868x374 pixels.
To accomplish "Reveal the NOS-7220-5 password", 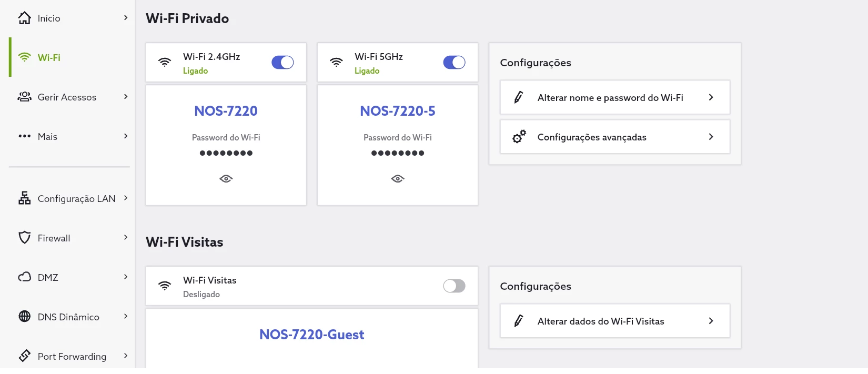I will [398, 179].
